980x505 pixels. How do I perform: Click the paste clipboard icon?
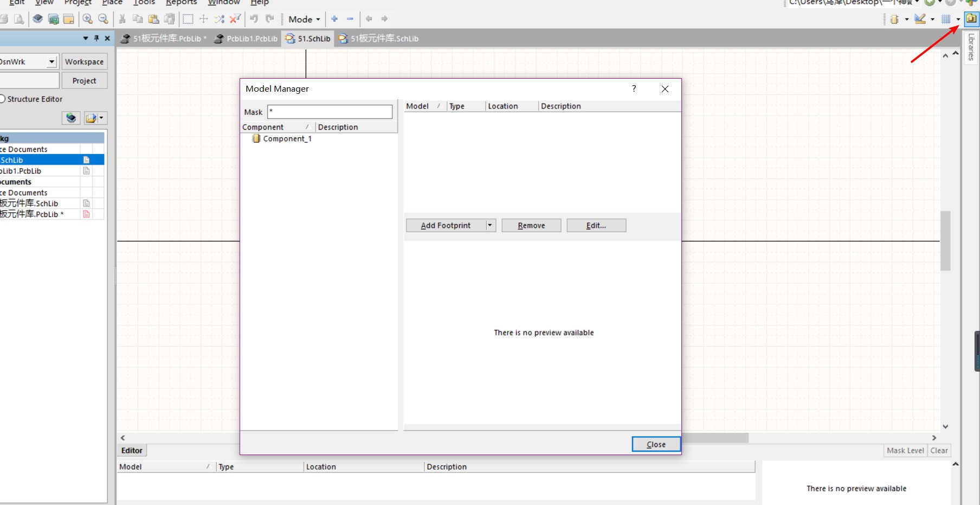coord(154,19)
